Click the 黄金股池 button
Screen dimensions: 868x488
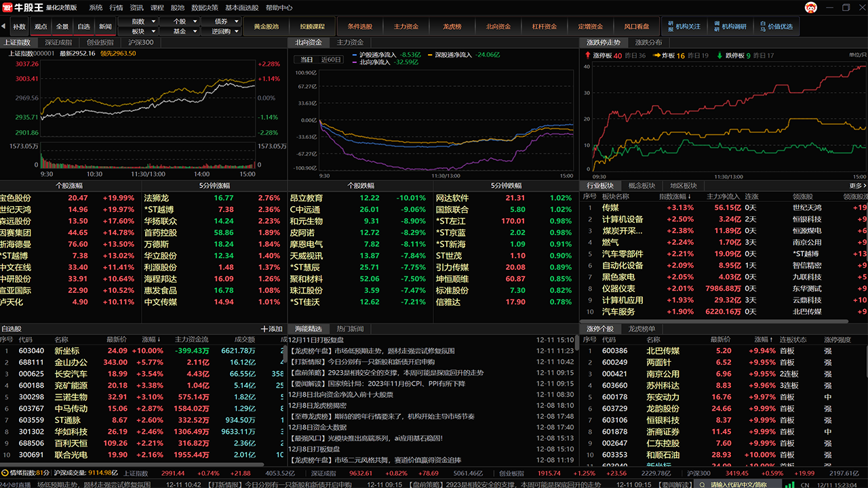(x=266, y=26)
